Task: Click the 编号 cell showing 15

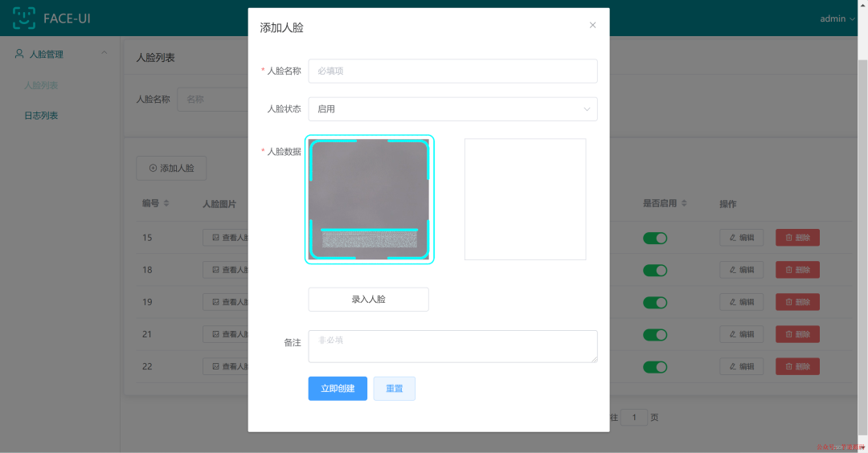Action: coord(147,238)
